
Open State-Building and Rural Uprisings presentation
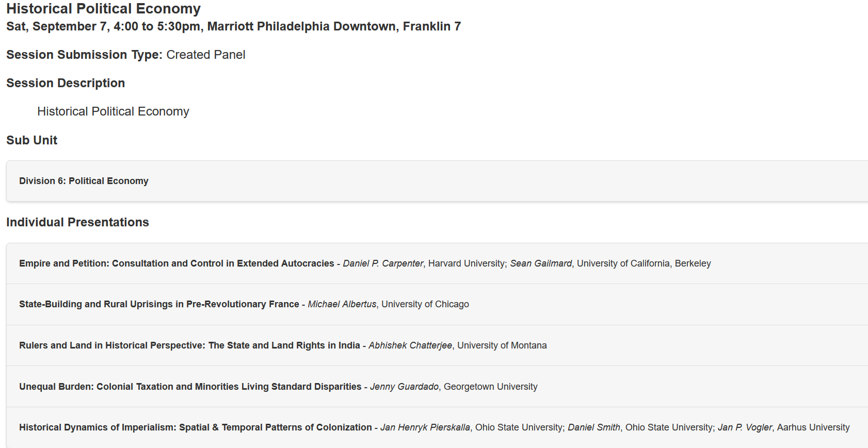[x=159, y=304]
